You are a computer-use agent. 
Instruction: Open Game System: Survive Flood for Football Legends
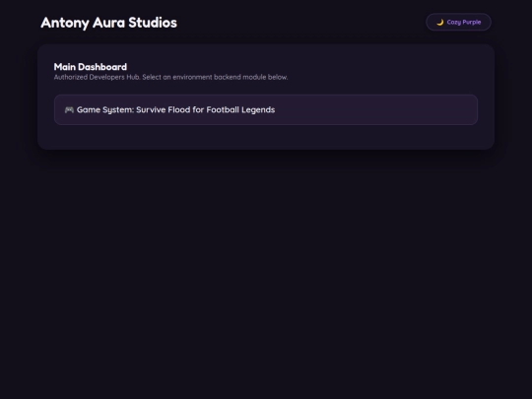pyautogui.click(x=266, y=109)
